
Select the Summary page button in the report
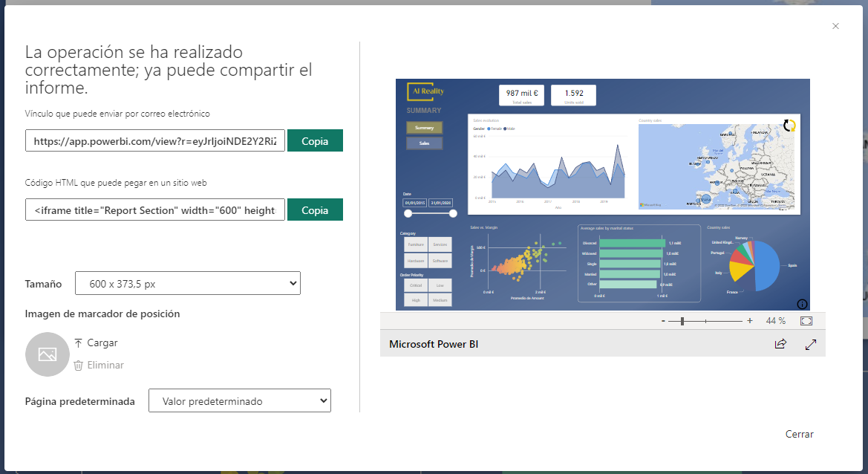click(424, 128)
